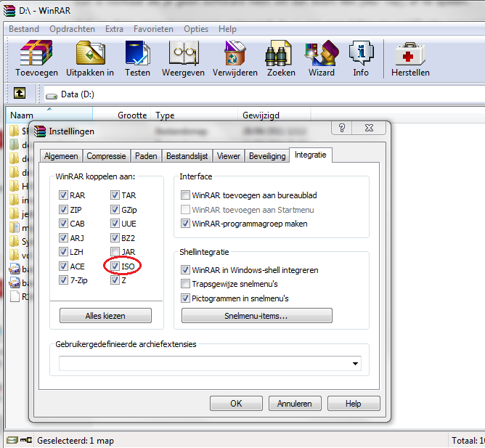Sort by the Naam column header

point(49,115)
